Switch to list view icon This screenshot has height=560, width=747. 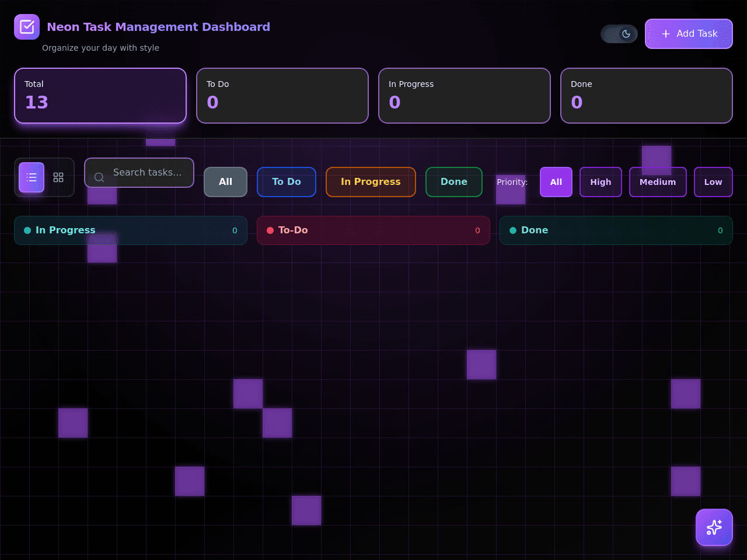32,177
